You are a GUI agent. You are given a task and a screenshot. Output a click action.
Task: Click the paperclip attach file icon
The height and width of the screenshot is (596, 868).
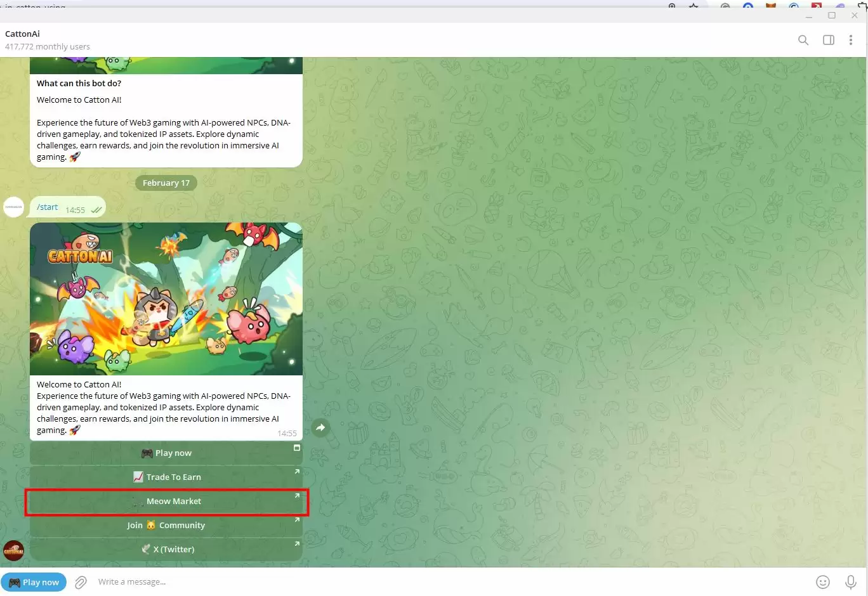pos(81,582)
